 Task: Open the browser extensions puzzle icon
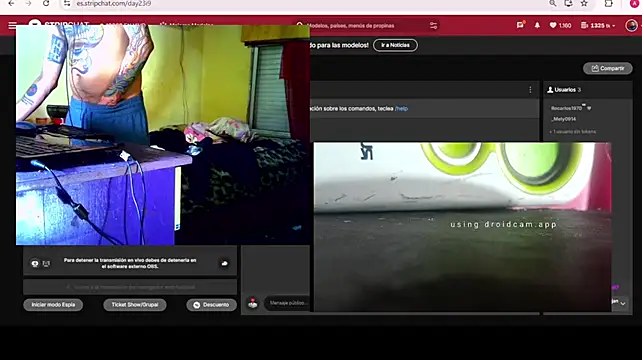[x=608, y=3]
